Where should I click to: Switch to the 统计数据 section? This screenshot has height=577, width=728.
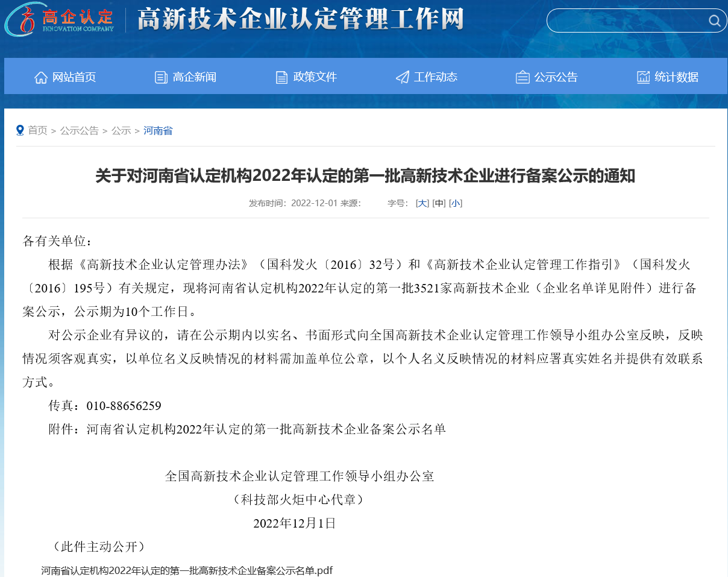click(x=676, y=77)
